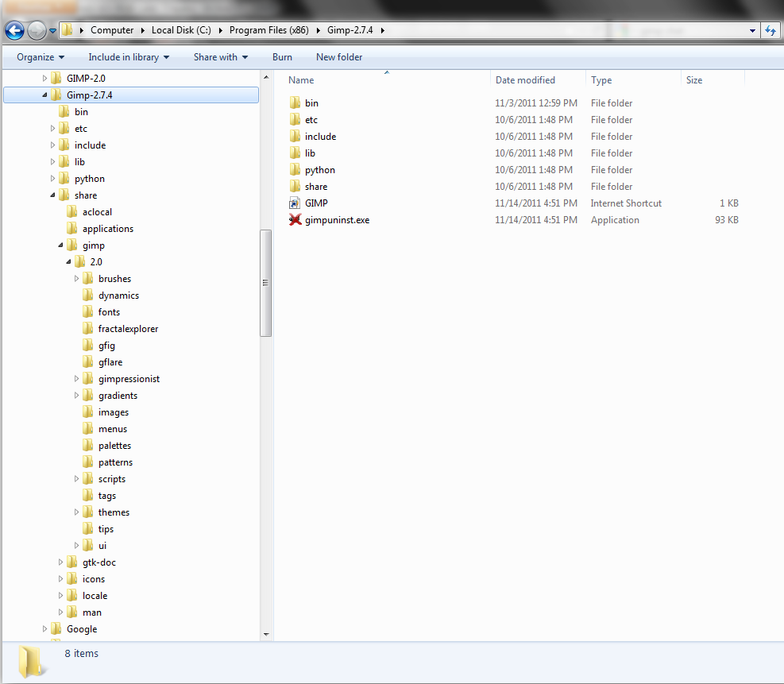Select the images folder icon in tree
Image resolution: width=784 pixels, height=684 pixels.
tap(88, 412)
